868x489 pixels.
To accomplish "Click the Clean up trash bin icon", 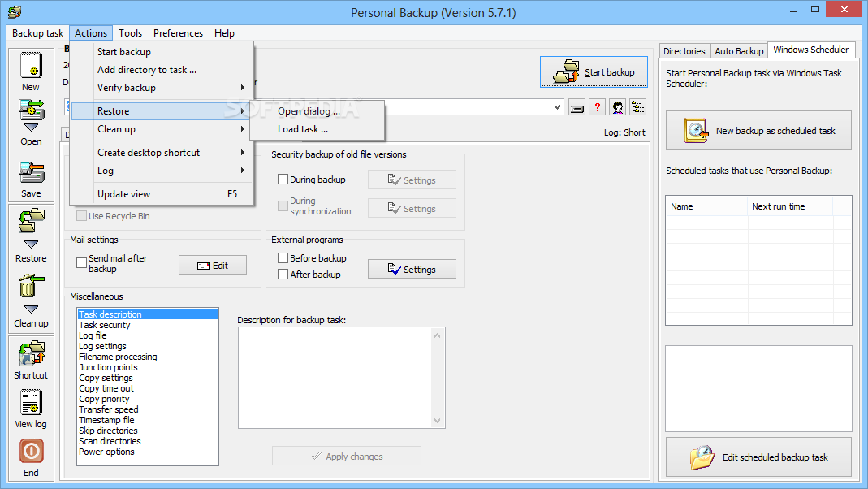I will coord(31,286).
